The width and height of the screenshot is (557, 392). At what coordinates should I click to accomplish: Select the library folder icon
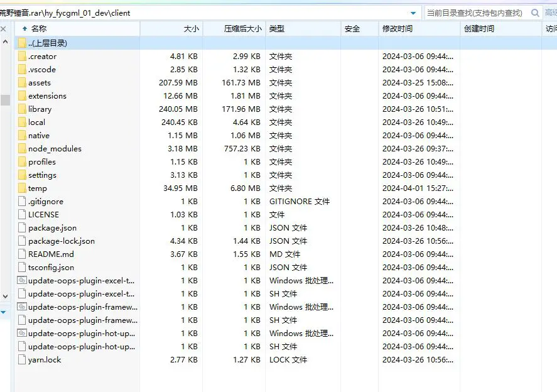pos(22,109)
